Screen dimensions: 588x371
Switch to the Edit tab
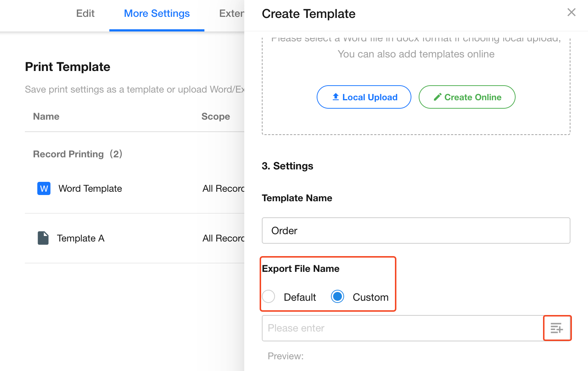[x=85, y=14]
